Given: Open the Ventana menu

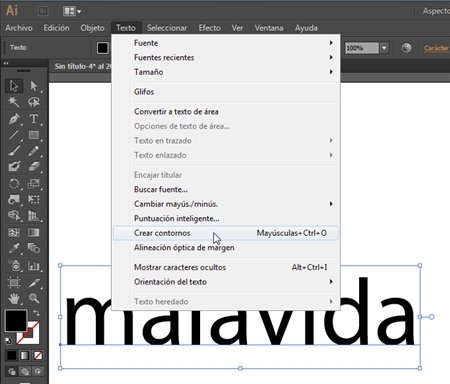Looking at the screenshot, I should coord(269,28).
